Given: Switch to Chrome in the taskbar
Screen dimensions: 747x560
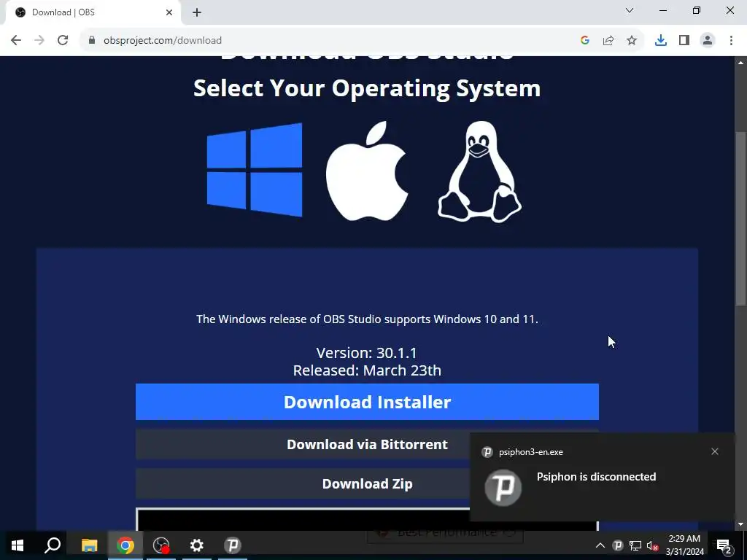Looking at the screenshot, I should [x=125, y=545].
